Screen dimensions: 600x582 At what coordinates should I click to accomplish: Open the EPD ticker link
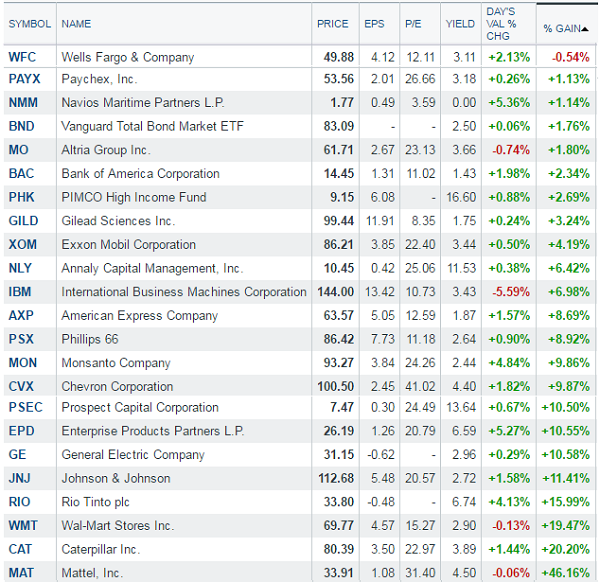(21, 431)
